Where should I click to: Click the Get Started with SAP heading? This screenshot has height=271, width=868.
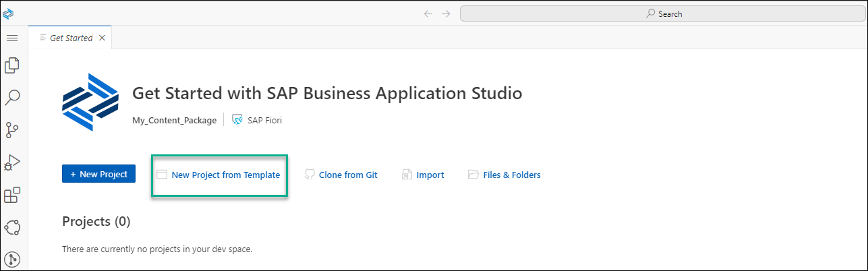click(327, 94)
